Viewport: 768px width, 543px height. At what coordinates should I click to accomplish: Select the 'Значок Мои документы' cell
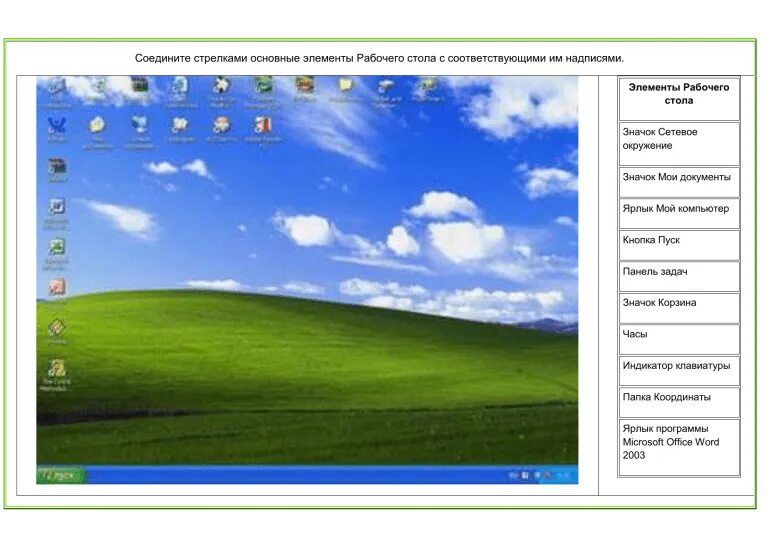pos(679,182)
